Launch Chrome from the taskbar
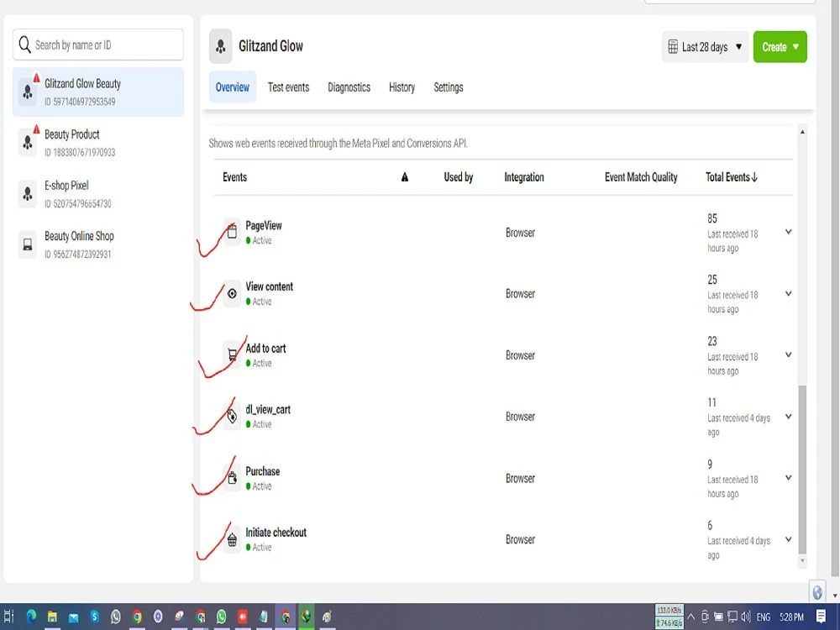Viewport: 840px width, 630px height. point(136,616)
